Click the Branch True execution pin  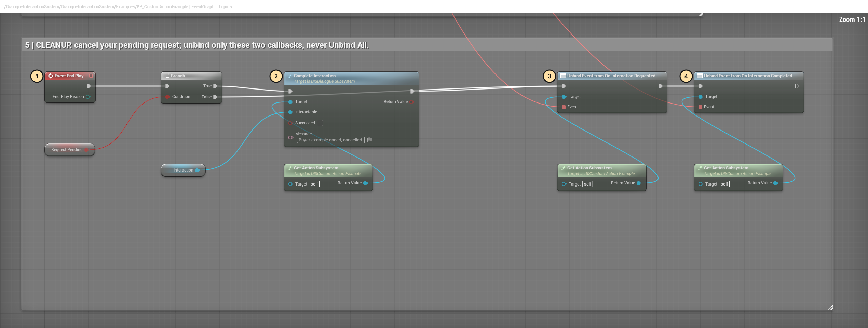click(x=215, y=86)
